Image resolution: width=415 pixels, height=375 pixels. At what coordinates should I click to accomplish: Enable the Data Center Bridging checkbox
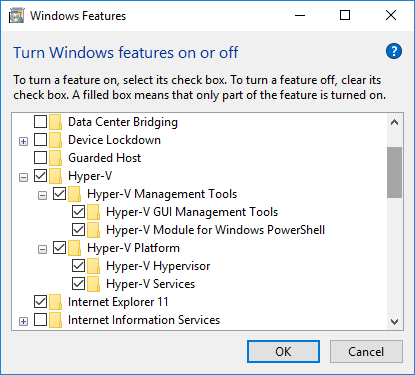point(40,122)
